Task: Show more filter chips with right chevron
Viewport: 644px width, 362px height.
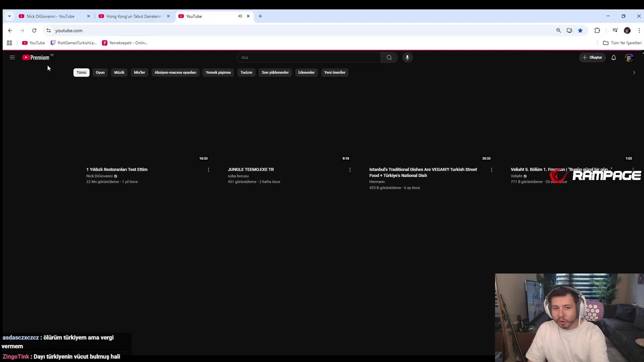Action: [x=634, y=72]
